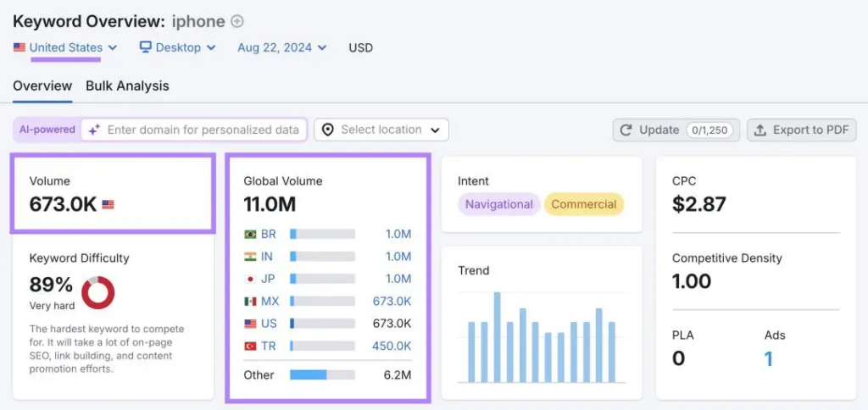Screen dimensions: 868x410
Task: Click the AI-powered label
Action: (47, 130)
